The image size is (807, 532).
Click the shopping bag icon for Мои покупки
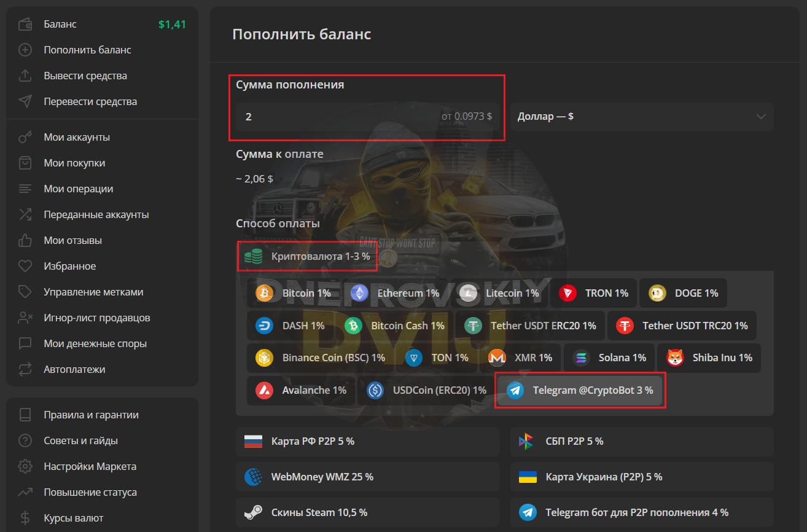(25, 163)
